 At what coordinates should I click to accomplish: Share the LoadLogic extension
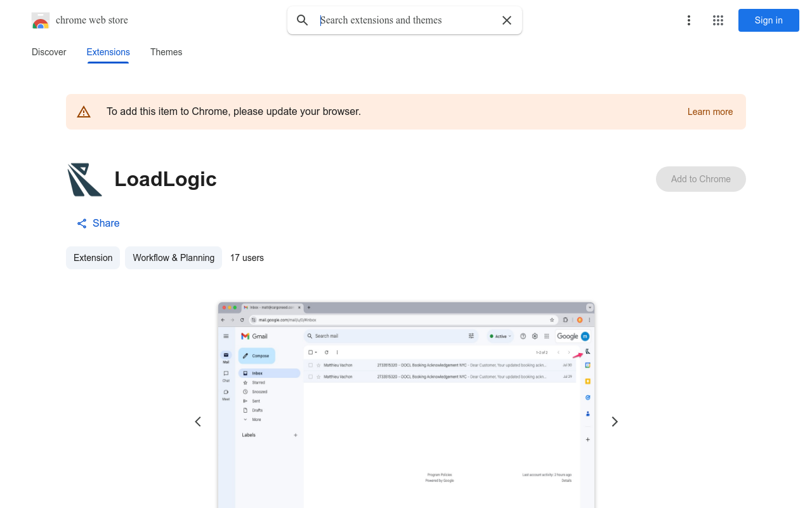[98, 223]
